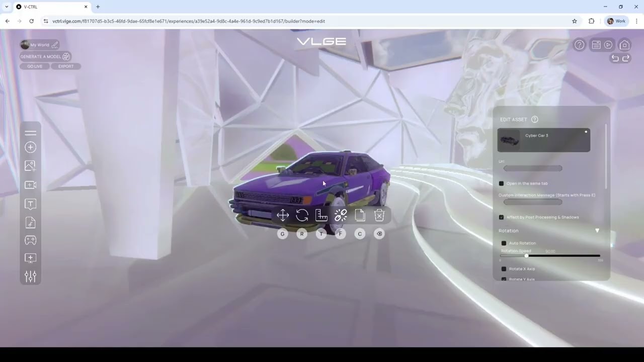Duplicate the car using the copy icon
The height and width of the screenshot is (362, 644).
(360, 215)
